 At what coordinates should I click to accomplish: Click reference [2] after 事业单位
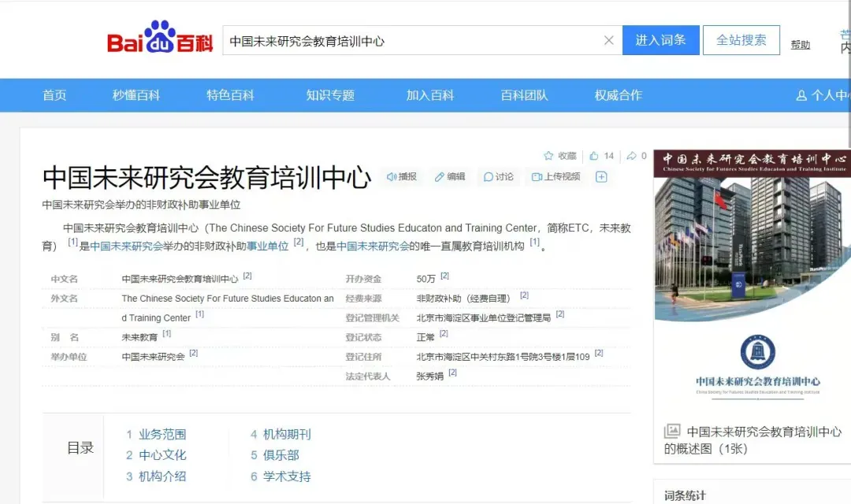299,242
